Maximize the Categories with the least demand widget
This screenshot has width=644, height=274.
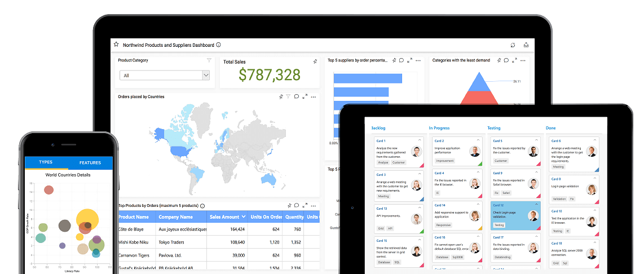coord(514,60)
